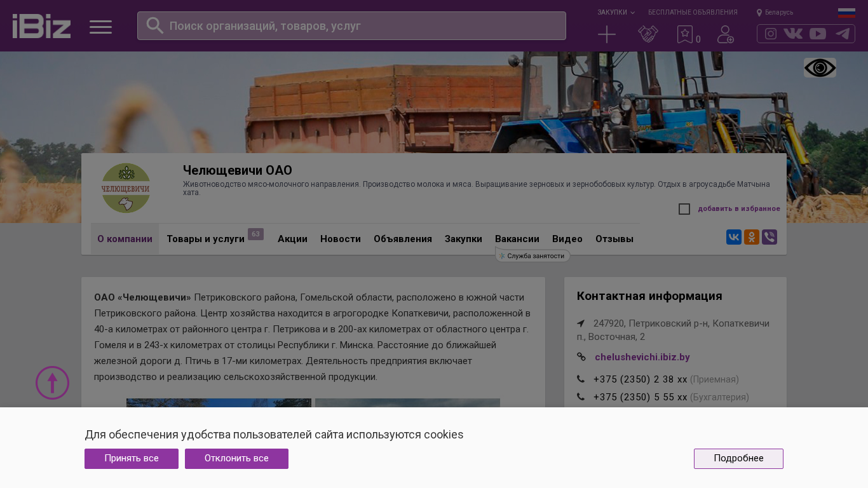Image resolution: width=868 pixels, height=488 pixels.
Task: Open the Закупки company tab
Action: pyautogui.click(x=463, y=239)
